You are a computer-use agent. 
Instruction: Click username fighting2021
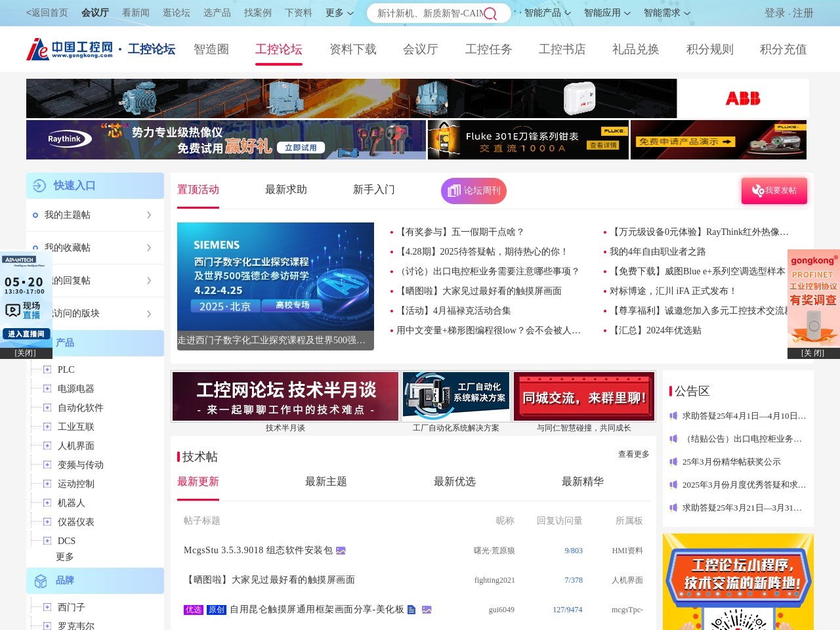coord(495,580)
